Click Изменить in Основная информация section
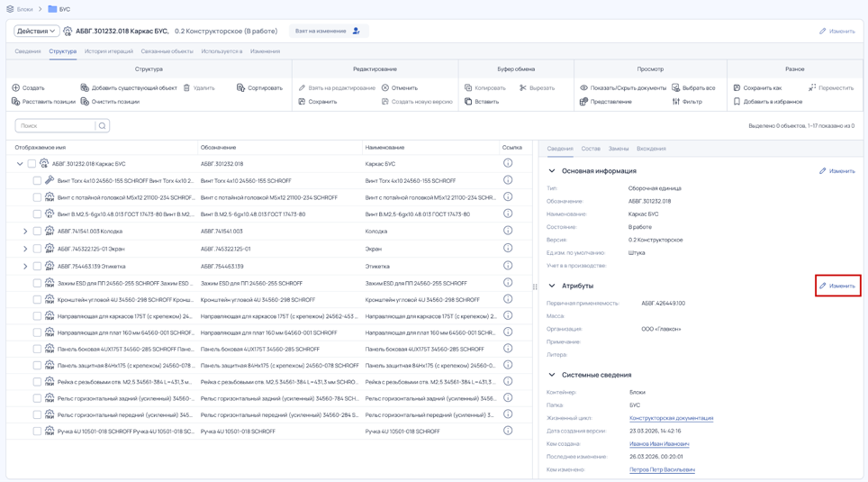This screenshot has height=482, width=868. pyautogui.click(x=837, y=170)
